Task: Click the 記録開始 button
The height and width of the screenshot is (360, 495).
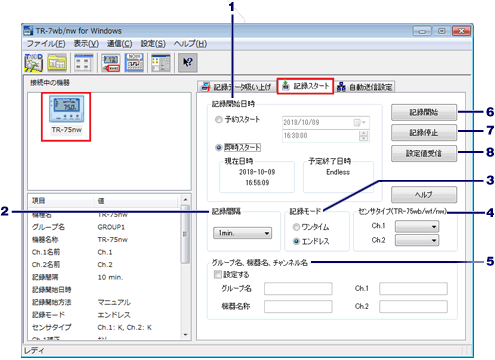Action: (x=424, y=112)
